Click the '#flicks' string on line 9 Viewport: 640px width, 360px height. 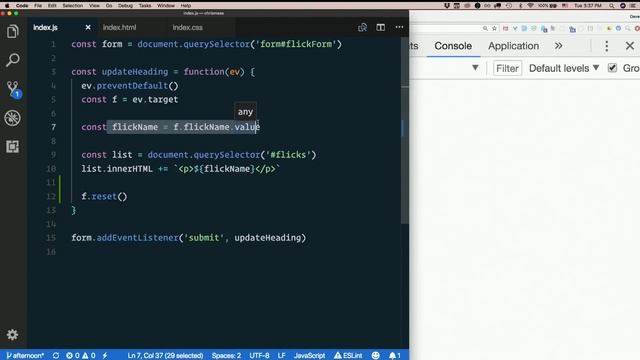coord(288,155)
